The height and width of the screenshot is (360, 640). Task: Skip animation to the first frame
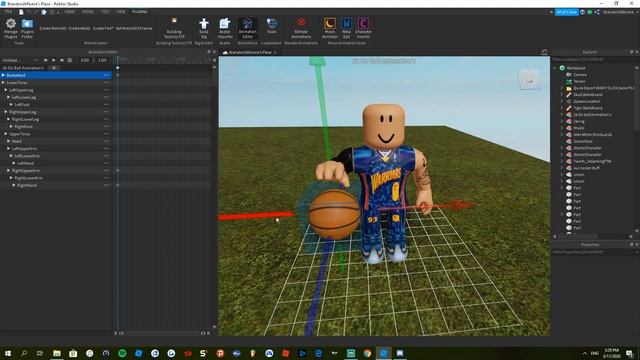(x=45, y=60)
